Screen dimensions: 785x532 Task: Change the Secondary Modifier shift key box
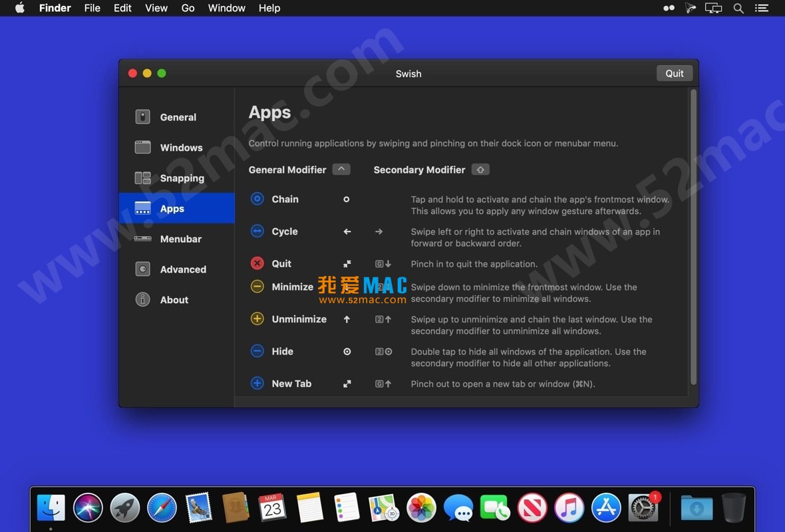point(480,170)
